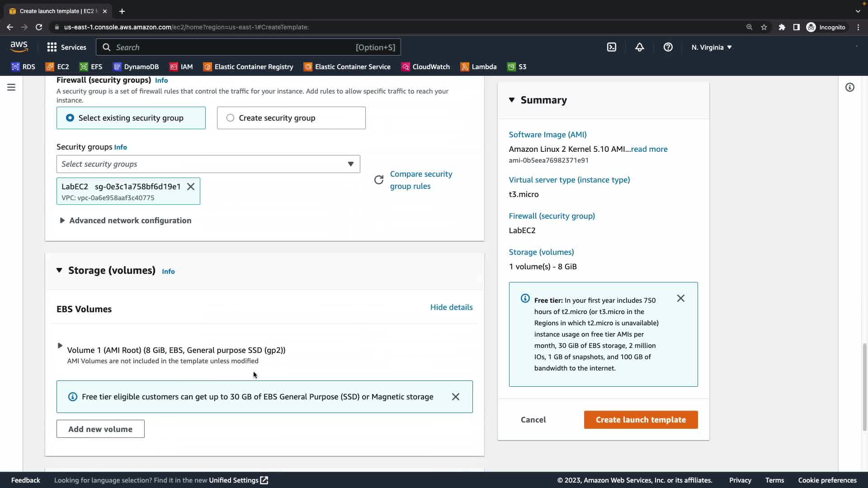The width and height of the screenshot is (868, 488).
Task: Expand Volume 1 (AMI Root) details
Action: click(x=60, y=346)
